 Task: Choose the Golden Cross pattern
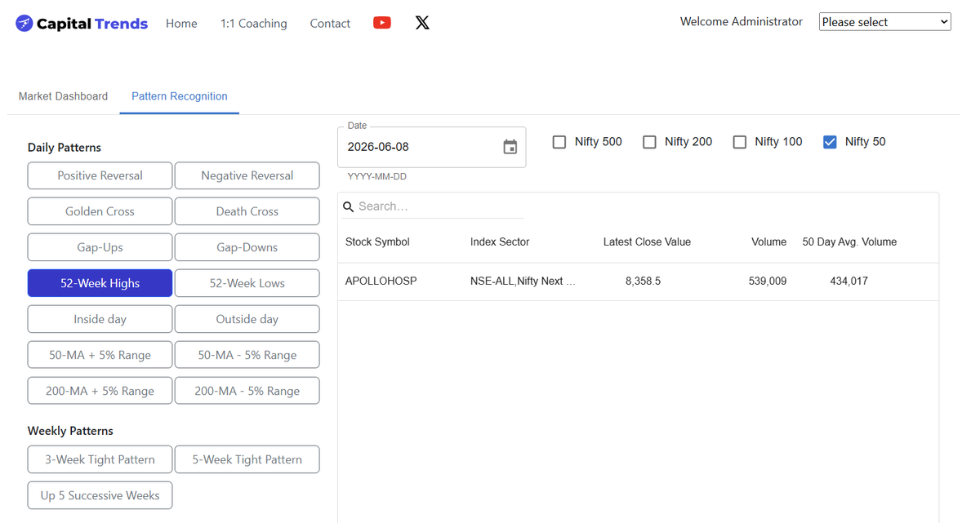click(x=100, y=211)
